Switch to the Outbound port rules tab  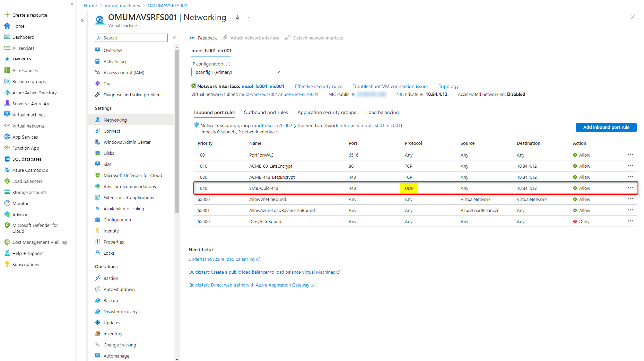266,112
